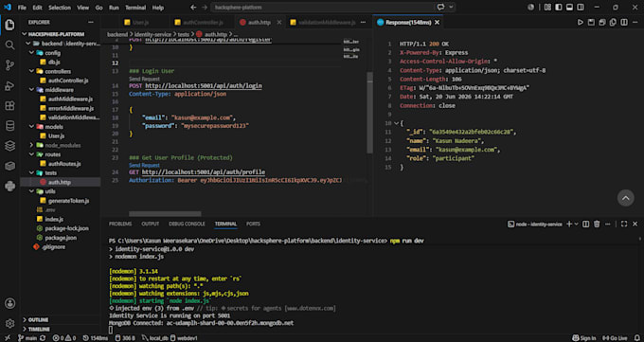The height and width of the screenshot is (342, 644).
Task: Click the remote window icon in status bar
Action: [8, 338]
